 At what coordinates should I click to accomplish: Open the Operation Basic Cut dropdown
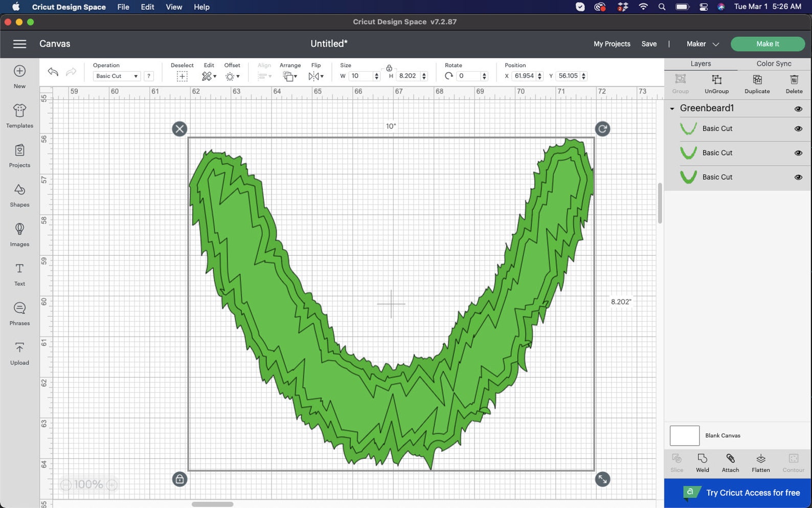pyautogui.click(x=117, y=76)
